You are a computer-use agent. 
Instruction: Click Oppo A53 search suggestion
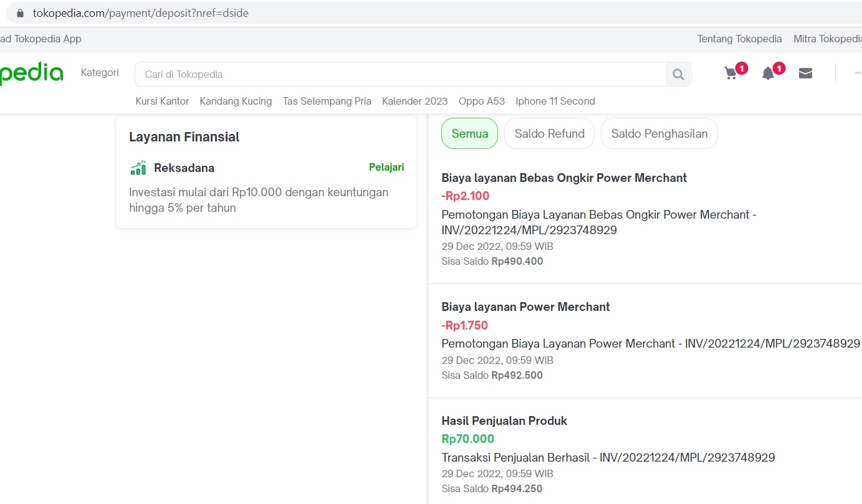(482, 101)
